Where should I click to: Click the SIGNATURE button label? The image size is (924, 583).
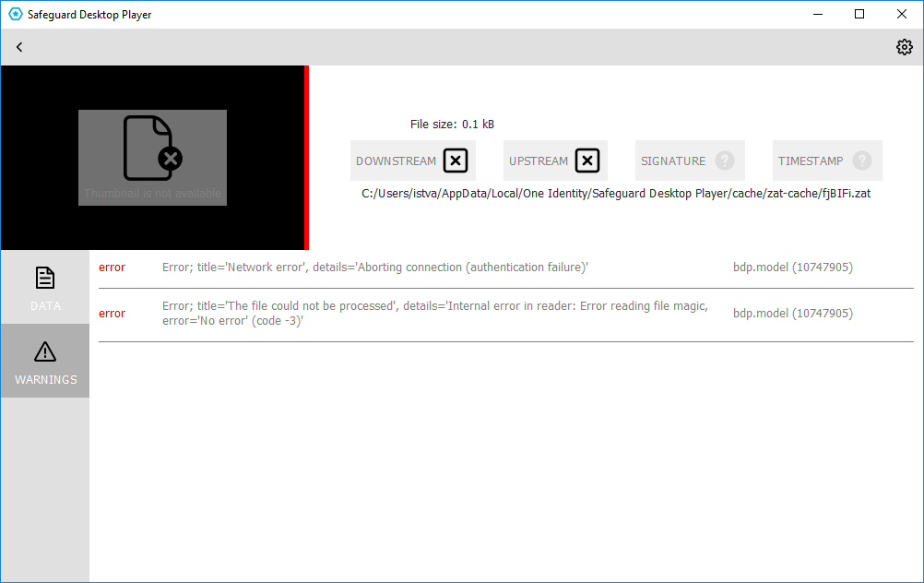(673, 161)
